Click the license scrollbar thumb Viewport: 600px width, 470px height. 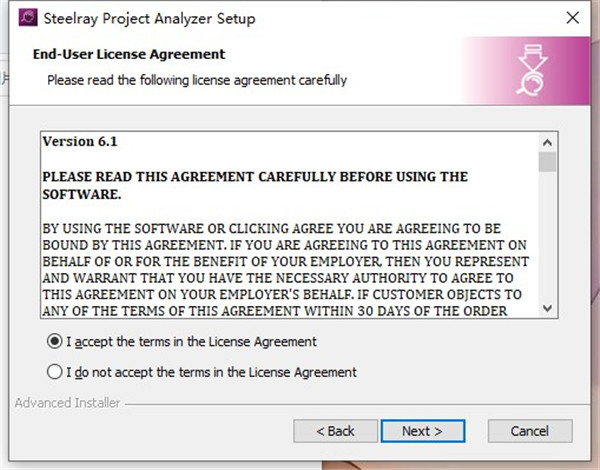click(x=547, y=162)
